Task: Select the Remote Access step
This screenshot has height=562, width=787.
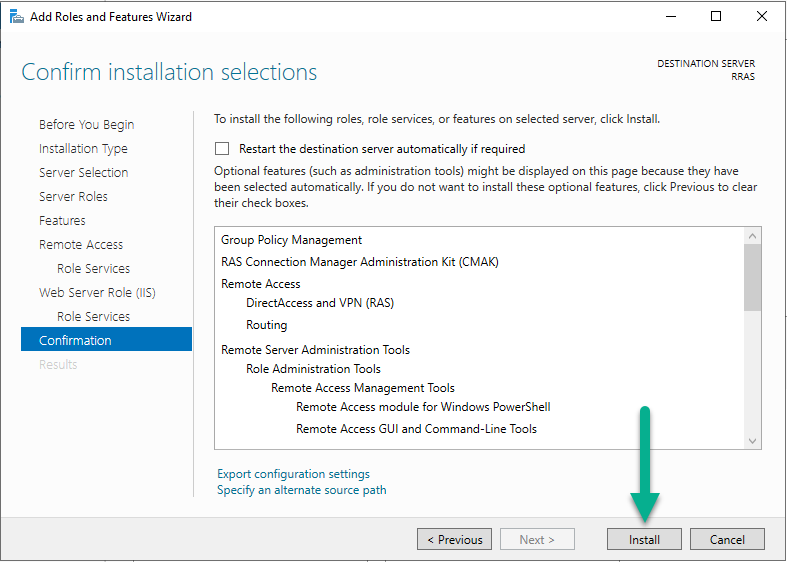Action: (81, 244)
